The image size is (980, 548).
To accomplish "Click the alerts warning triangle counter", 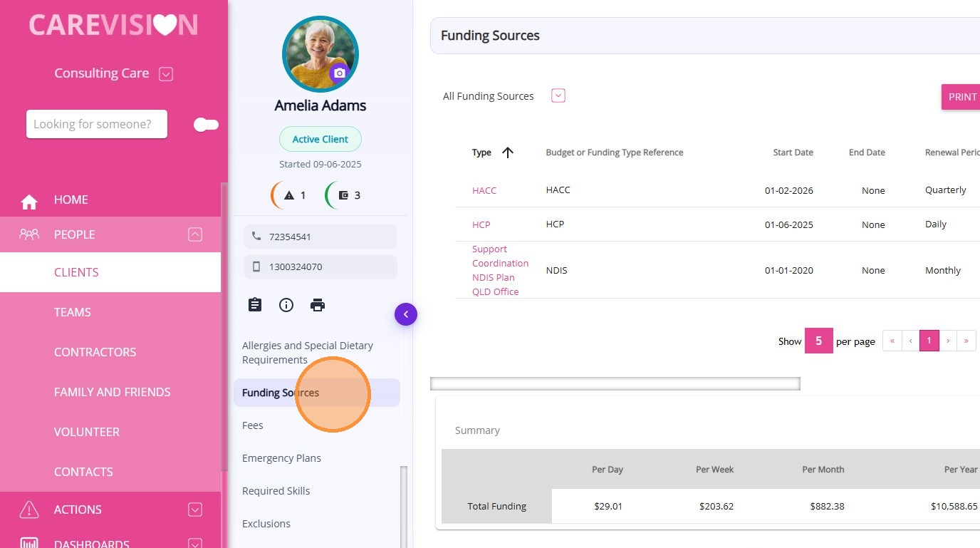I will click(289, 195).
